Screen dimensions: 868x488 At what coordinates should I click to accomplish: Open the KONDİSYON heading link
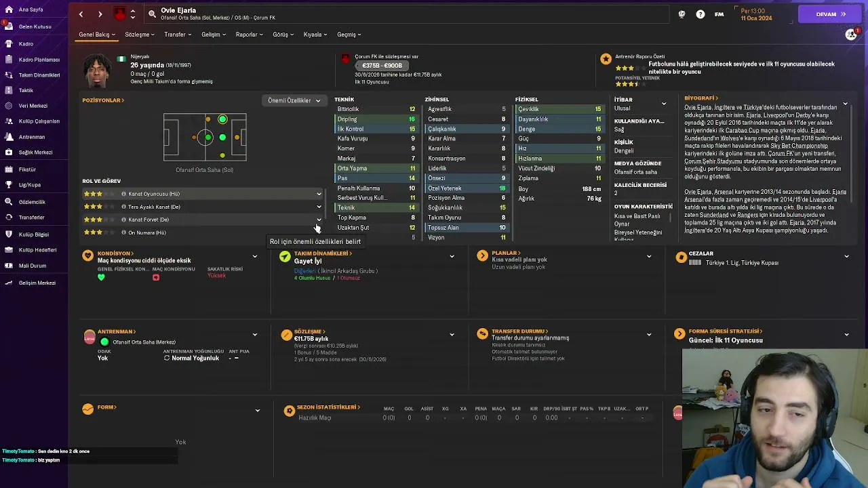pyautogui.click(x=116, y=253)
